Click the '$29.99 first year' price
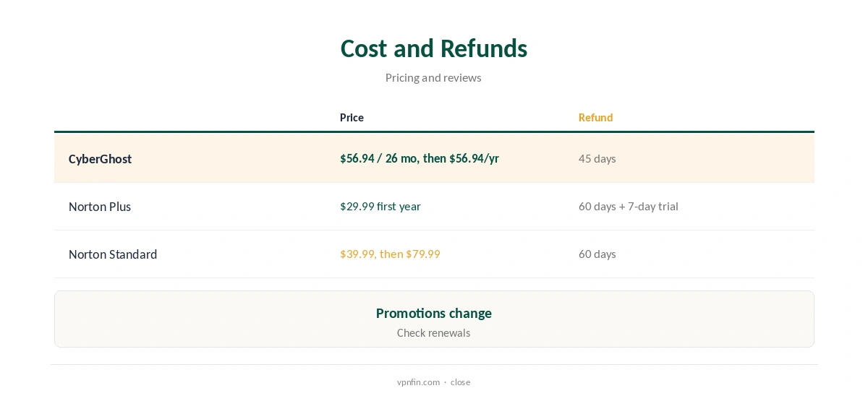The image size is (868, 396). pos(380,206)
